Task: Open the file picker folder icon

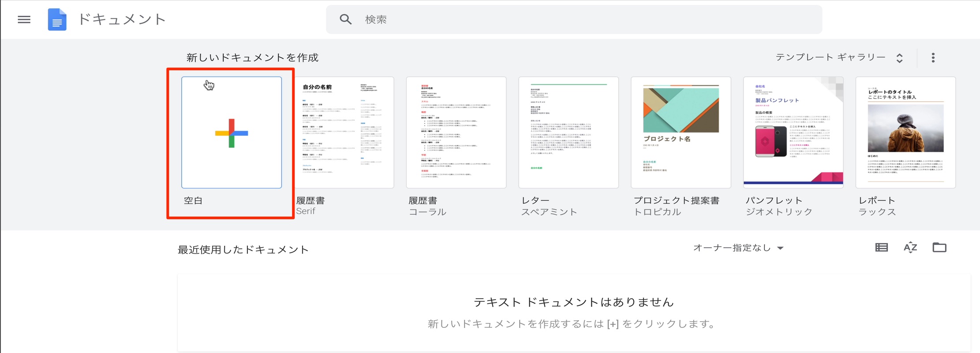Action: 939,248
